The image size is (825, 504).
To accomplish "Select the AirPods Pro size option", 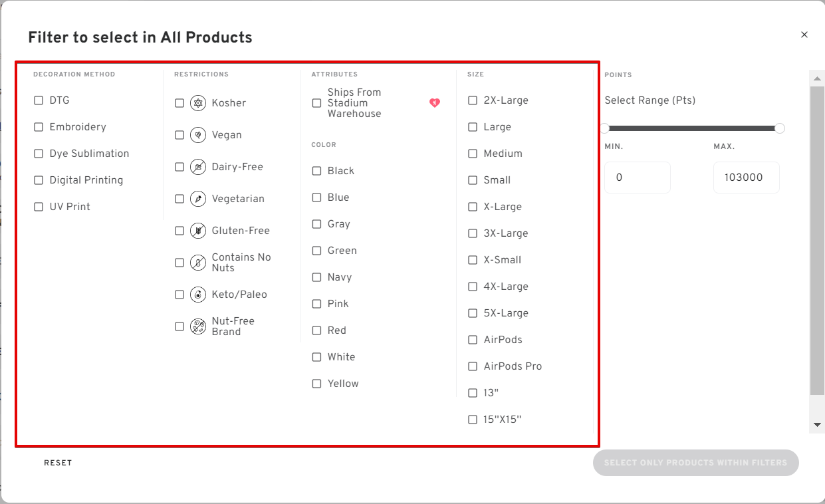I will coord(473,366).
